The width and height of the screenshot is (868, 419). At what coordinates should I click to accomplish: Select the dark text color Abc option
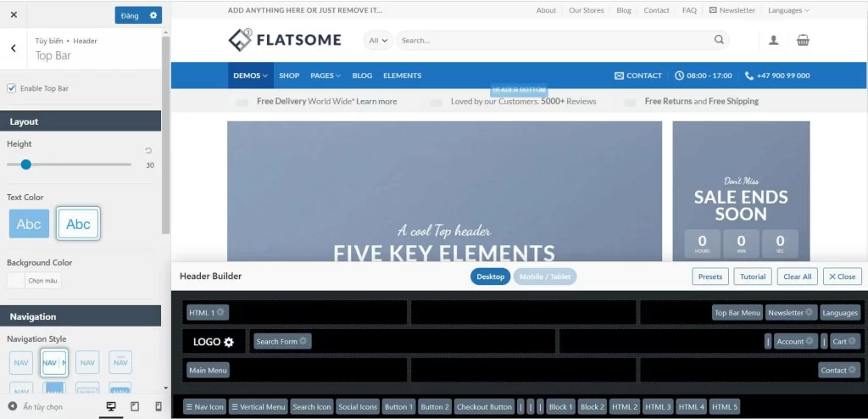pyautogui.click(x=78, y=224)
